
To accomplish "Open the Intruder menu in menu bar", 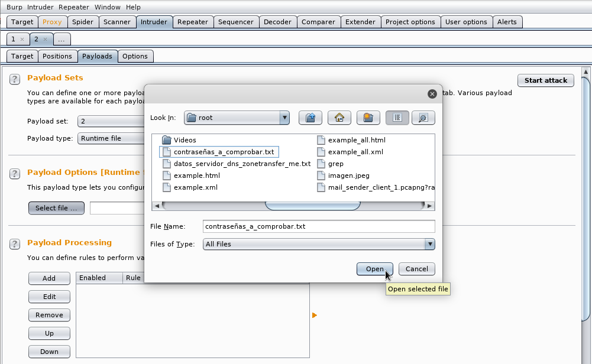I will pos(40,7).
